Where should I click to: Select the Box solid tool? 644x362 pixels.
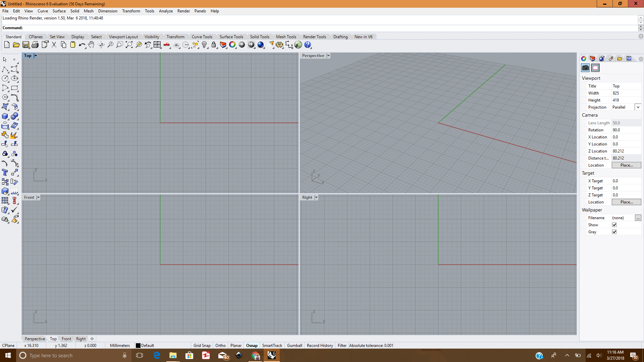5,116
